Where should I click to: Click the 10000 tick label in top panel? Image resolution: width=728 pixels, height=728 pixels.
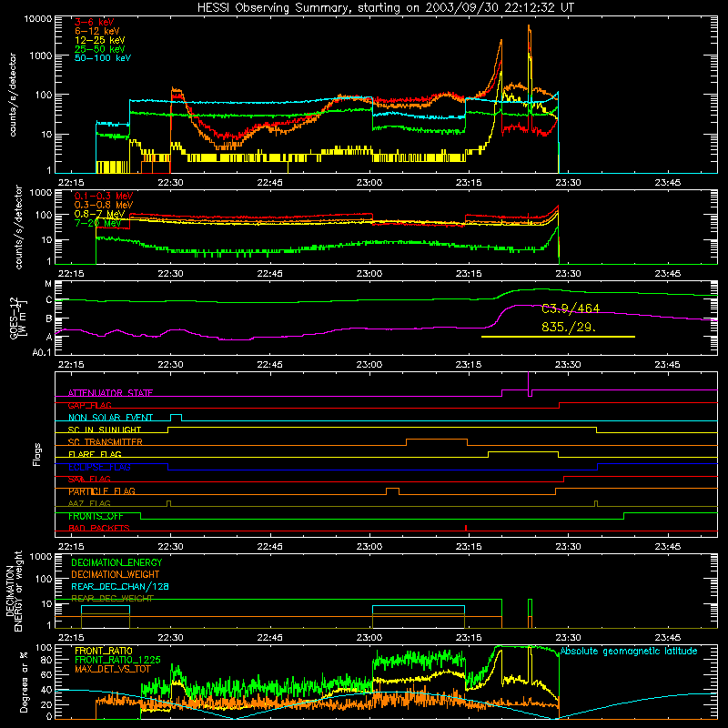point(38,19)
